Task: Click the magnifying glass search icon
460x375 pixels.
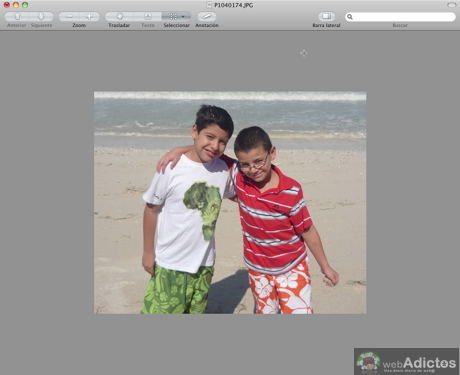Action: (x=350, y=17)
